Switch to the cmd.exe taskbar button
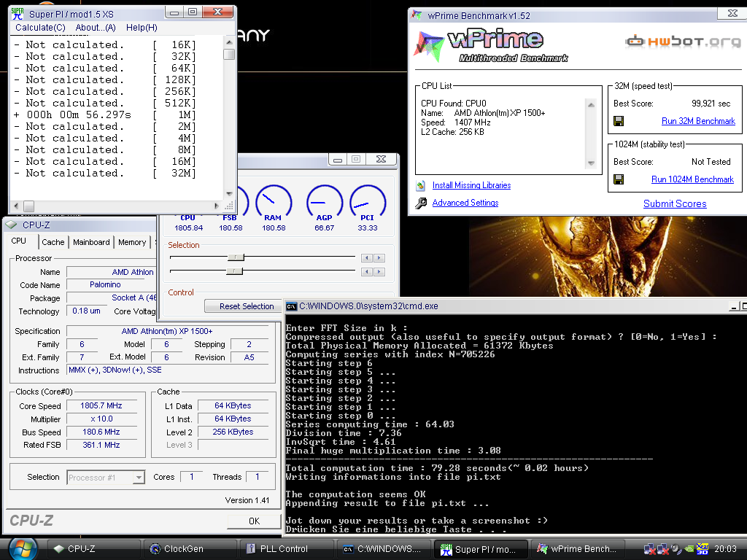Screen dimensions: 747x560 pos(383,549)
